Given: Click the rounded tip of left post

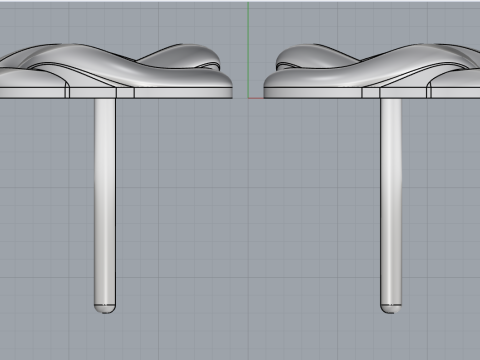Looking at the screenshot, I should click(105, 309).
